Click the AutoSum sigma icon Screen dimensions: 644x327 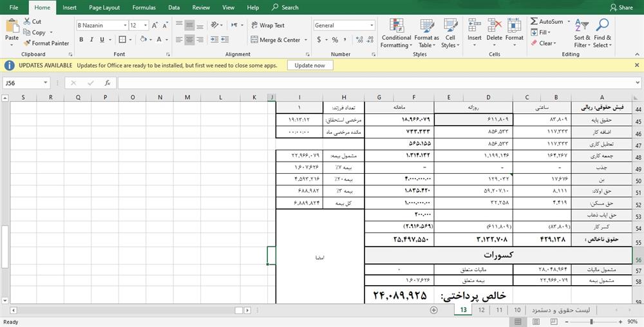(x=535, y=21)
